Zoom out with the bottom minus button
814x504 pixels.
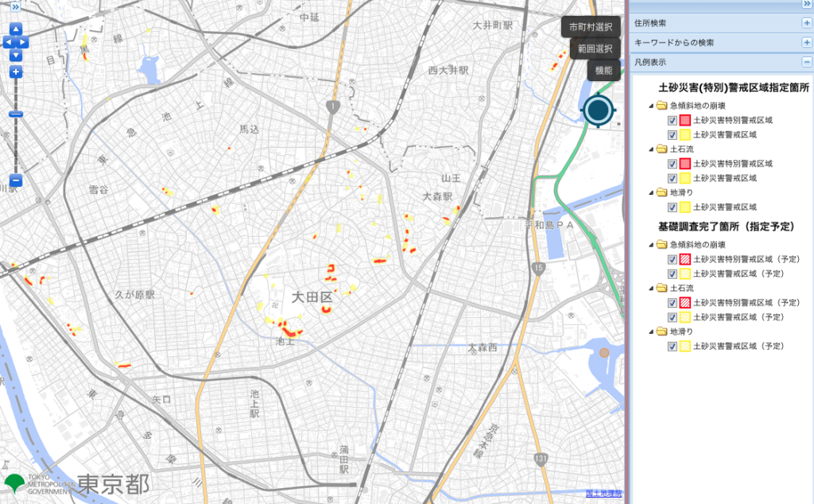click(16, 180)
